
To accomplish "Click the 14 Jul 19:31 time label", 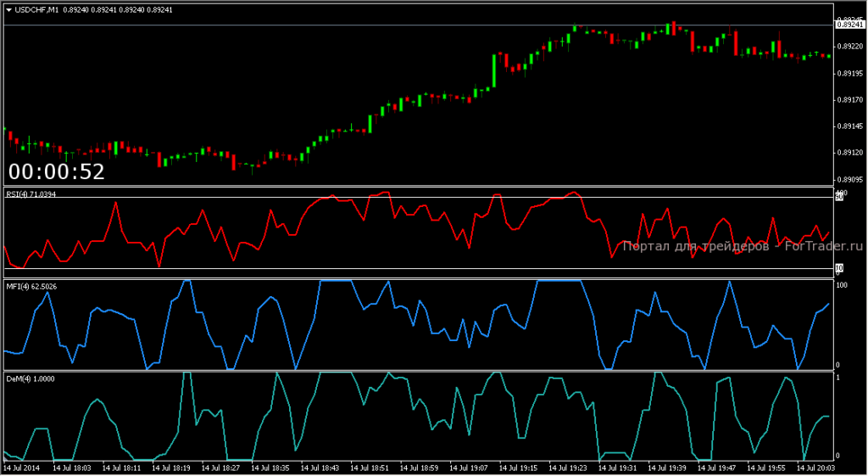I will [x=618, y=468].
